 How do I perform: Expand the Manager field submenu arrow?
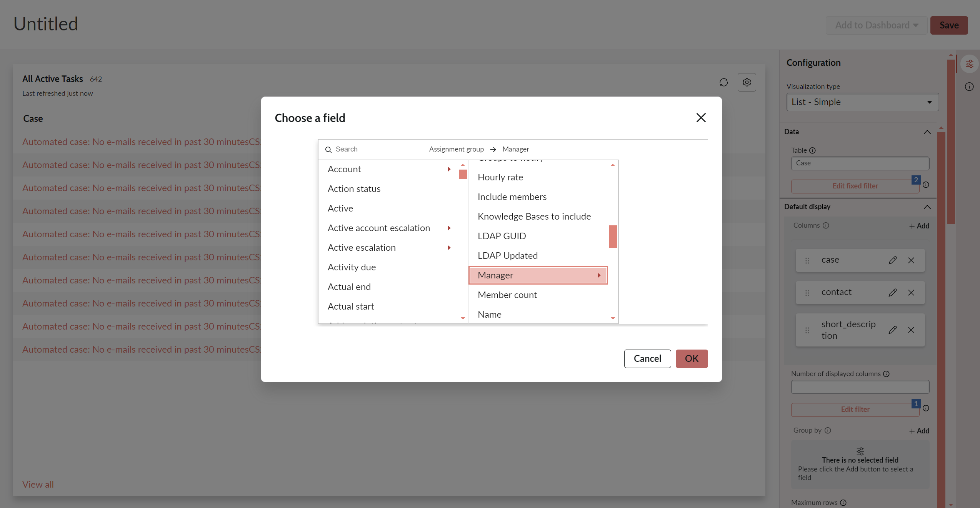[598, 275]
